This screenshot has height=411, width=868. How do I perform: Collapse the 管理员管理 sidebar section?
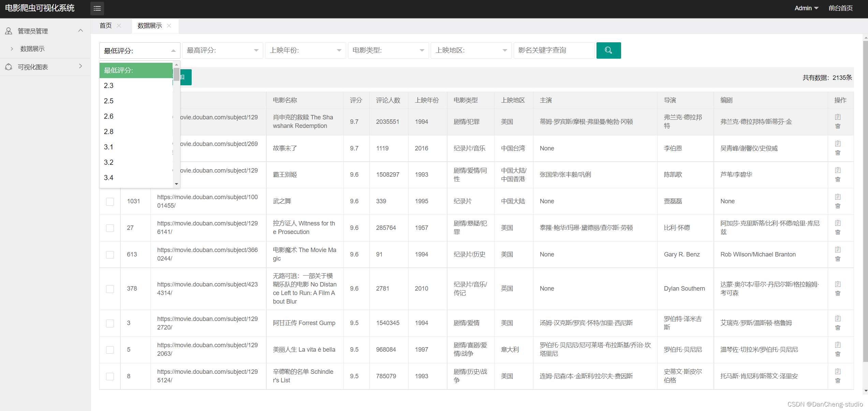point(80,31)
